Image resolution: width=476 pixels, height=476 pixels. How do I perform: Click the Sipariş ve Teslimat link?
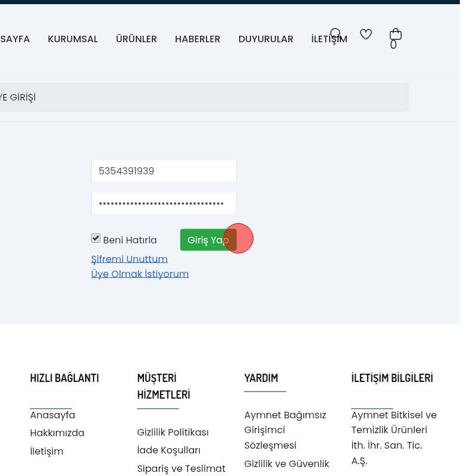pos(181,469)
